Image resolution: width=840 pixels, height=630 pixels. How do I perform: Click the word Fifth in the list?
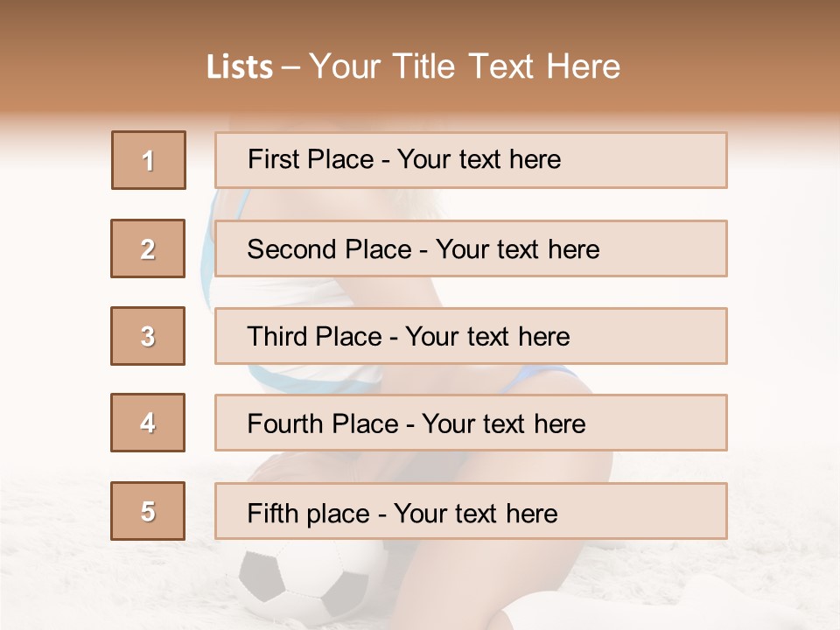click(x=272, y=513)
